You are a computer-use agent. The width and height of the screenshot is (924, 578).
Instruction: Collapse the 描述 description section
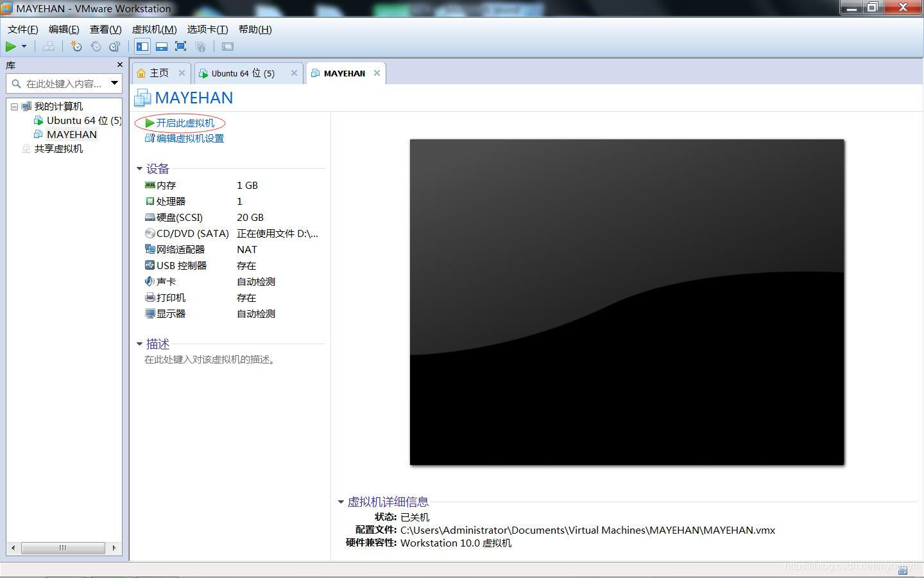[140, 344]
